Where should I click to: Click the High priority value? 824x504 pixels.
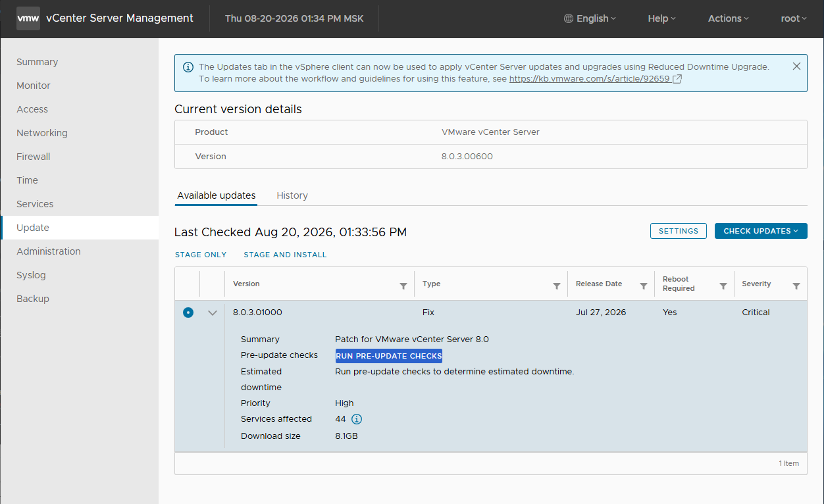pos(344,403)
